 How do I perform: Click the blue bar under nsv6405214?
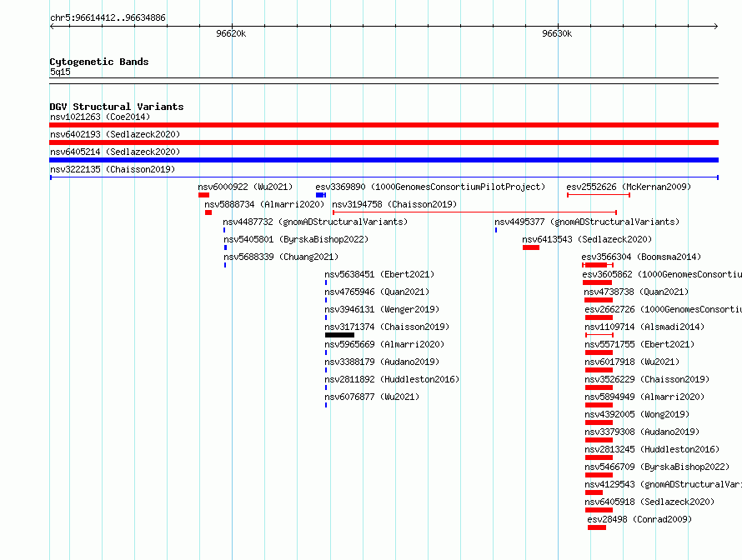click(384, 160)
